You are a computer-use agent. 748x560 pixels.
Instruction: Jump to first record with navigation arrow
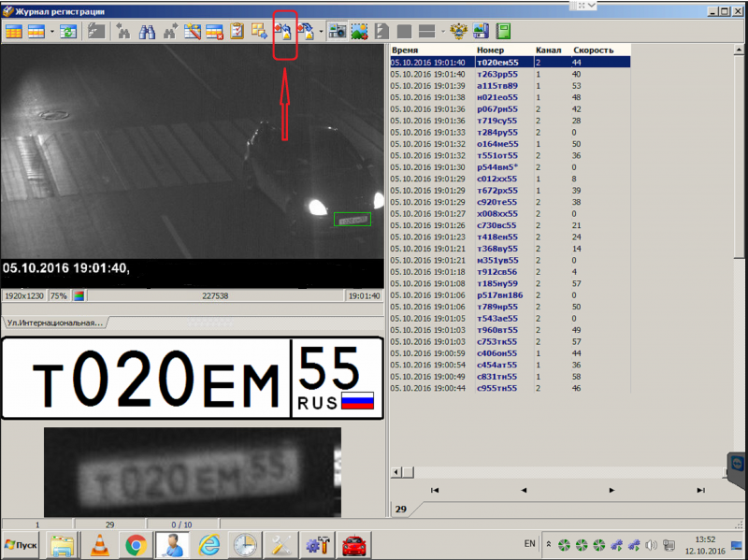pyautogui.click(x=435, y=490)
